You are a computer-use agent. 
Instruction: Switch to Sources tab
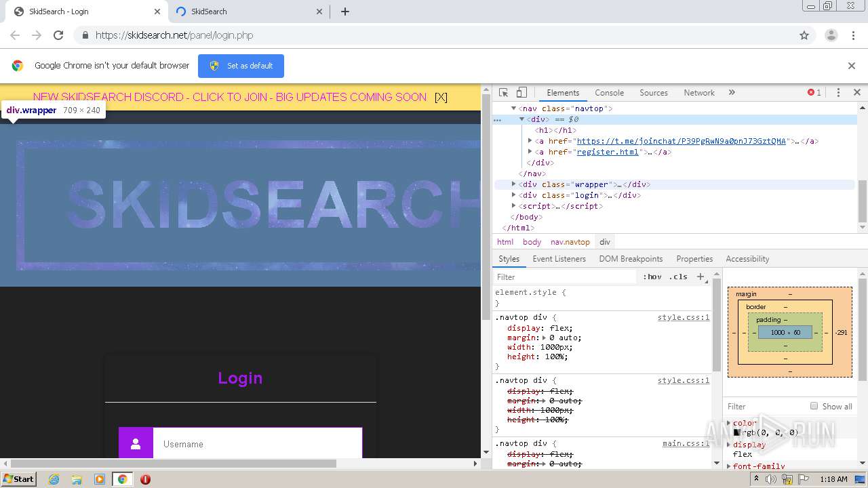[x=654, y=93]
